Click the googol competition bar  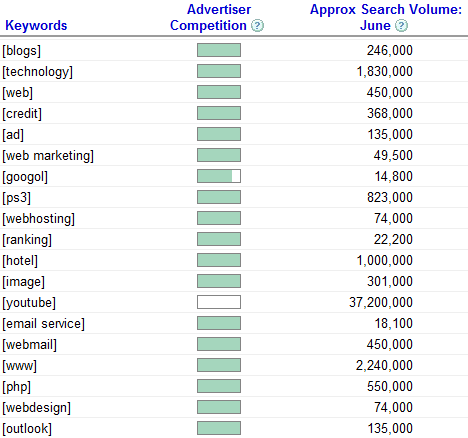[219, 176]
